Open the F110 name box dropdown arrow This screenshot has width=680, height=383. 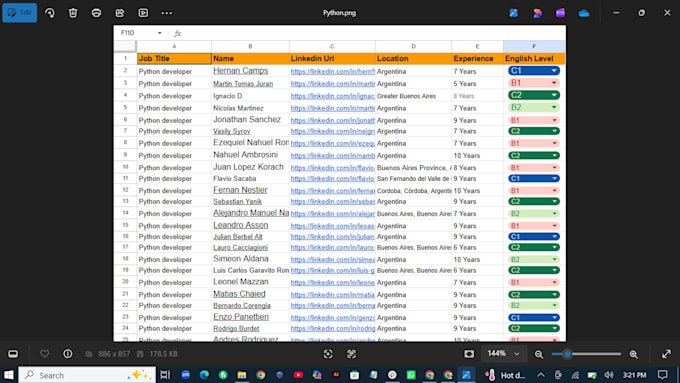tap(160, 33)
